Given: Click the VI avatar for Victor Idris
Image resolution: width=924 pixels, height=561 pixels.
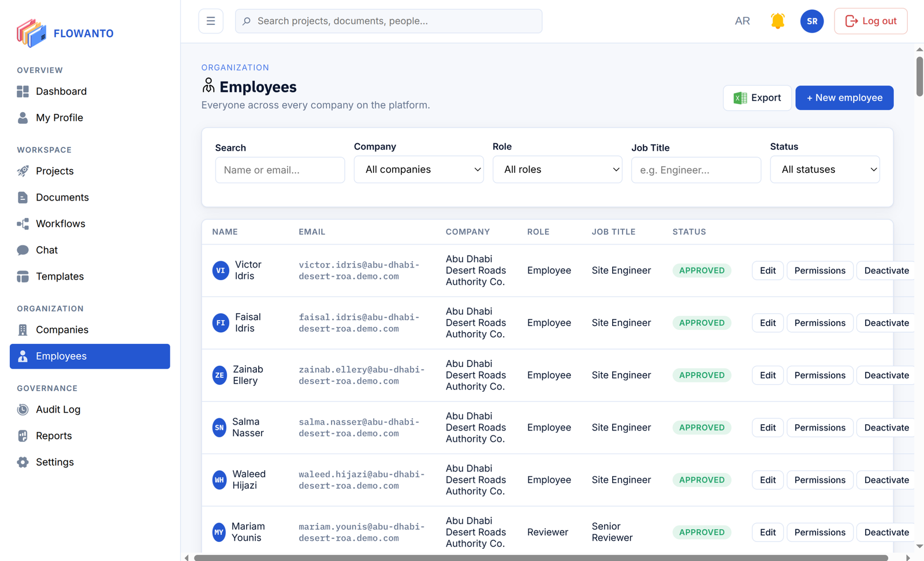Looking at the screenshot, I should 221,270.
